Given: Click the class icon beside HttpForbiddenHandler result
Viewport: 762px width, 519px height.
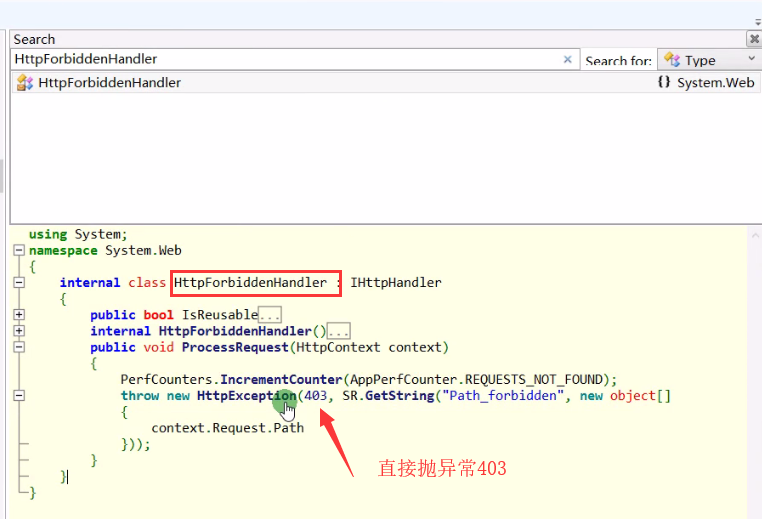Looking at the screenshot, I should point(25,83).
